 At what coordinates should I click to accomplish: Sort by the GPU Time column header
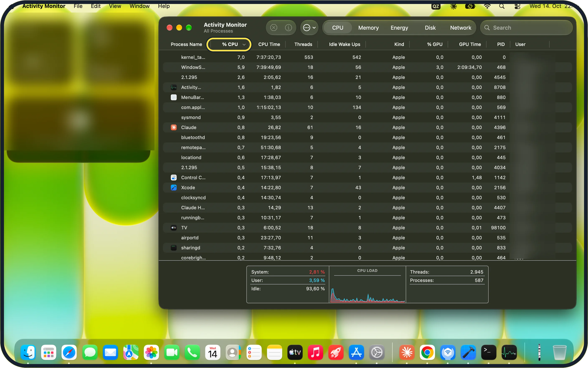point(470,44)
